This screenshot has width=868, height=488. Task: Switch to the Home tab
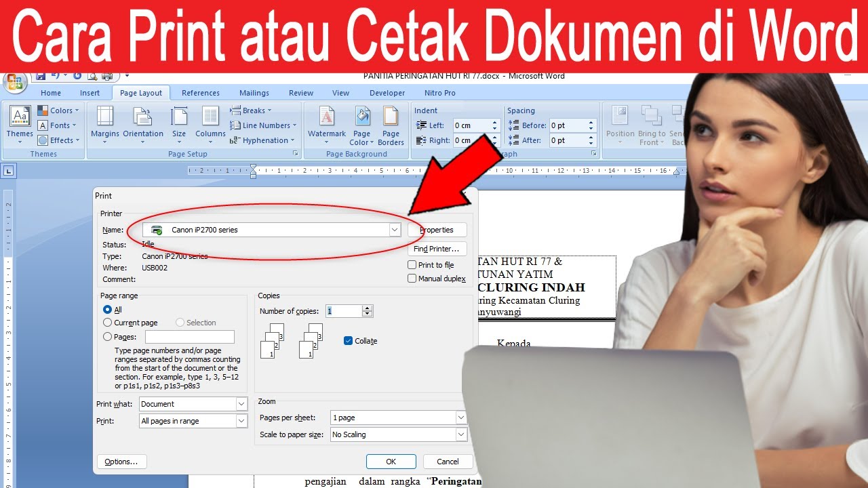51,93
